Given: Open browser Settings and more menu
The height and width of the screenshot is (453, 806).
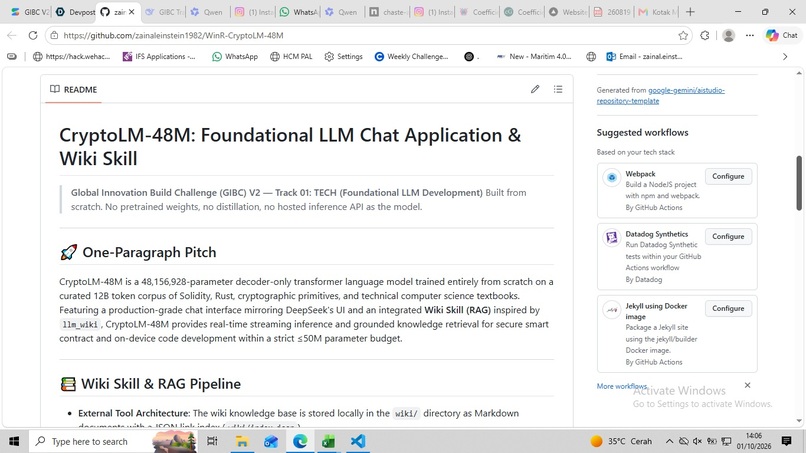Looking at the screenshot, I should tap(750, 35).
